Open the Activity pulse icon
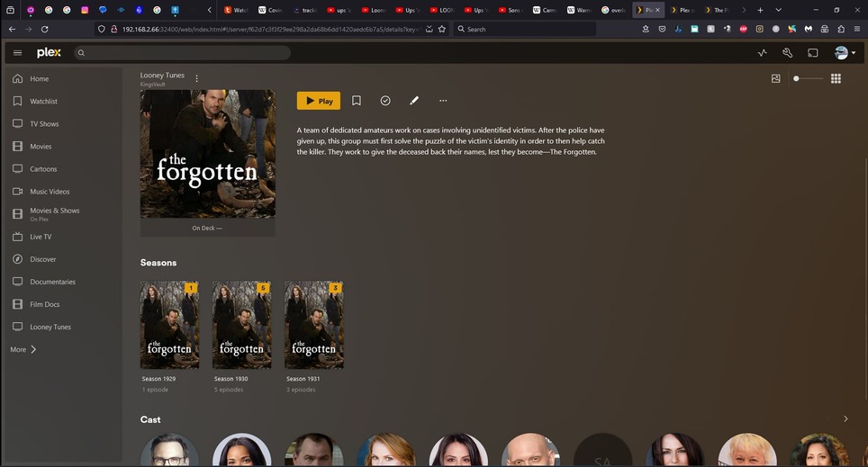 coord(763,52)
